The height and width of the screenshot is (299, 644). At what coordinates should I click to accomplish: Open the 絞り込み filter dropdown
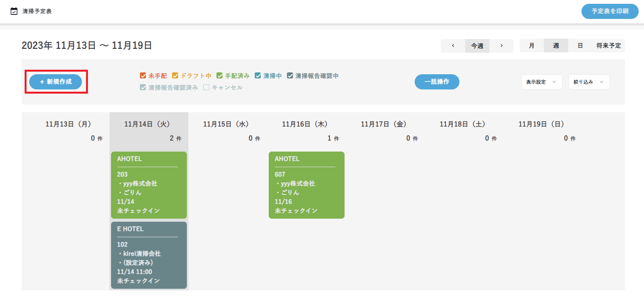(x=589, y=82)
